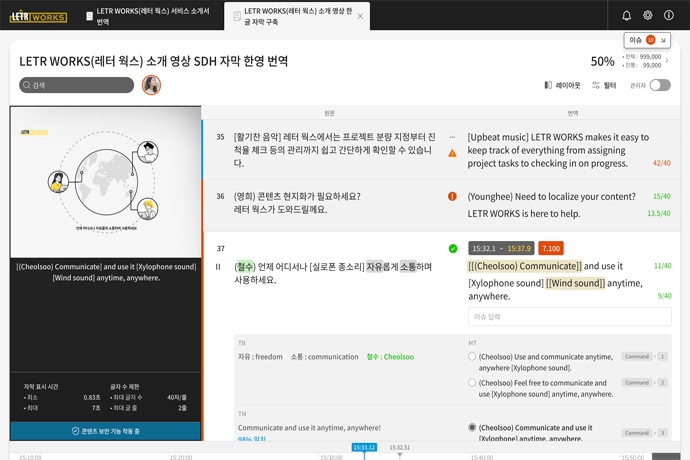Switch to 서비스 소개서 번역 tab
Viewport: 690px width, 460px height.
[x=149, y=16]
